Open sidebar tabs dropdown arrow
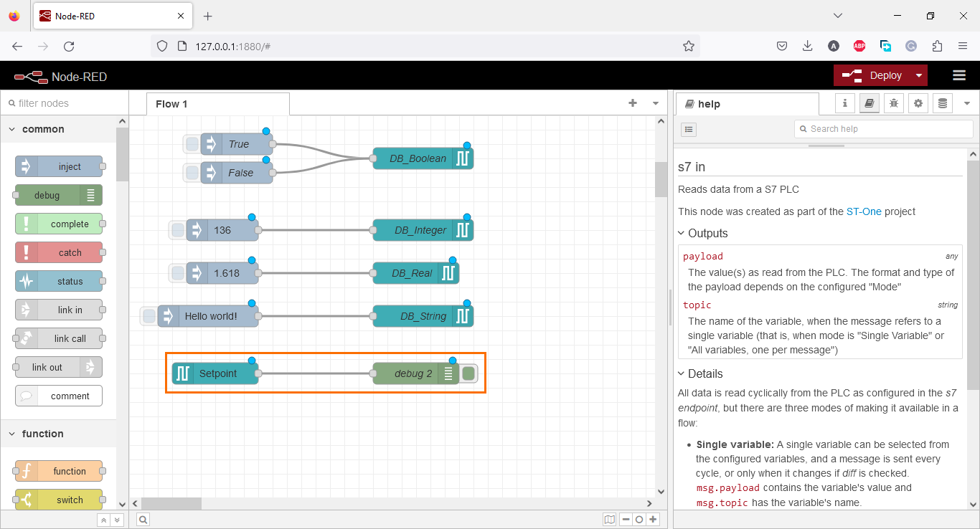Viewport: 980px width, 529px height. (x=966, y=103)
